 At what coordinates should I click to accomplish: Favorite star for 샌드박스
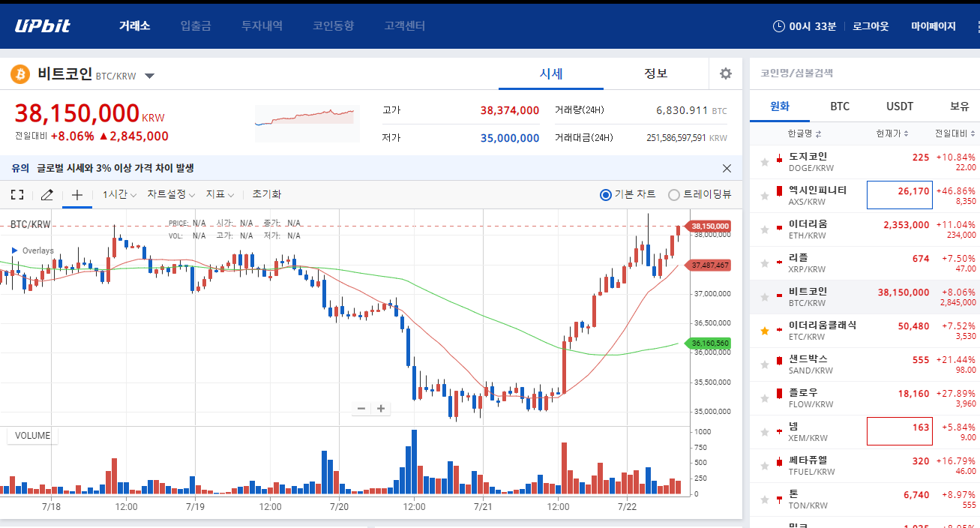(x=765, y=364)
